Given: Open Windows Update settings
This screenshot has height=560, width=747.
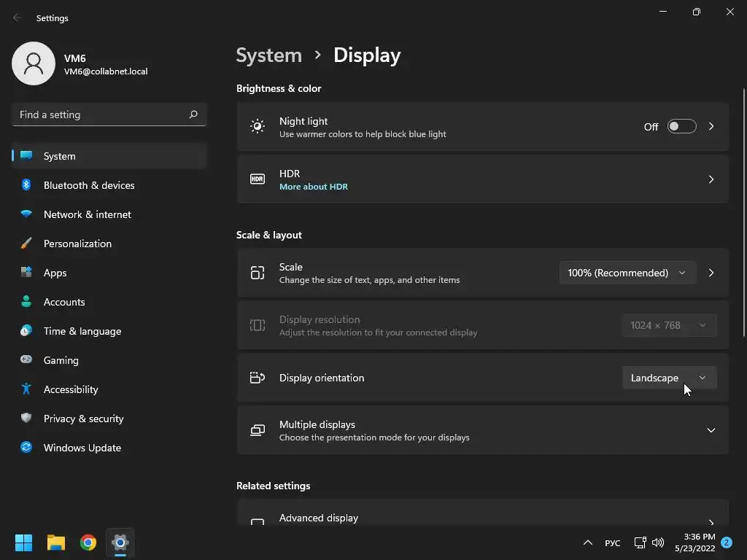Looking at the screenshot, I should click(x=109, y=448).
